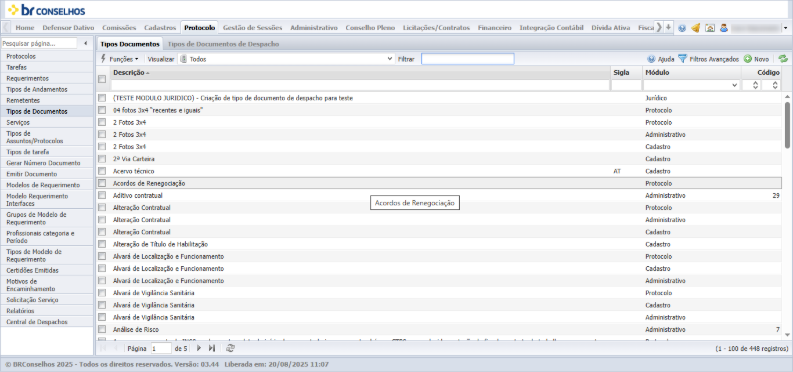The image size is (793, 372).
Task: Check the Análise de Risco row checkbox
Action: pyautogui.click(x=102, y=329)
